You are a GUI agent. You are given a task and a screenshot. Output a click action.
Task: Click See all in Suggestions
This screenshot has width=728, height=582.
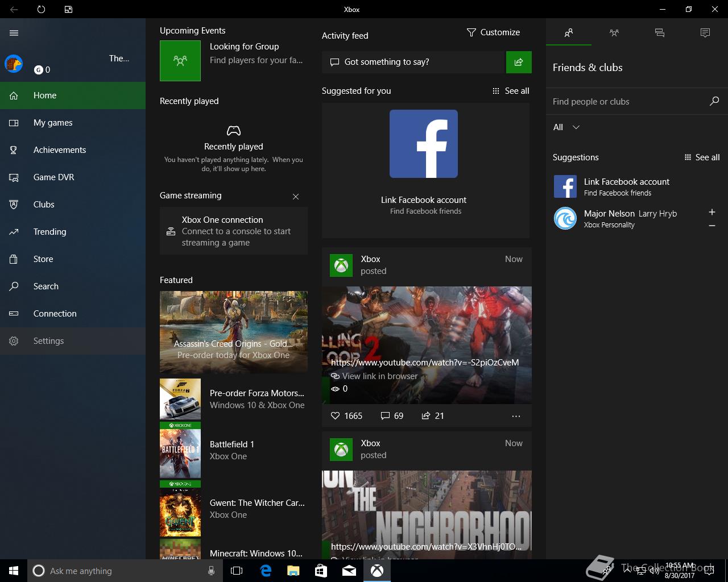(702, 157)
